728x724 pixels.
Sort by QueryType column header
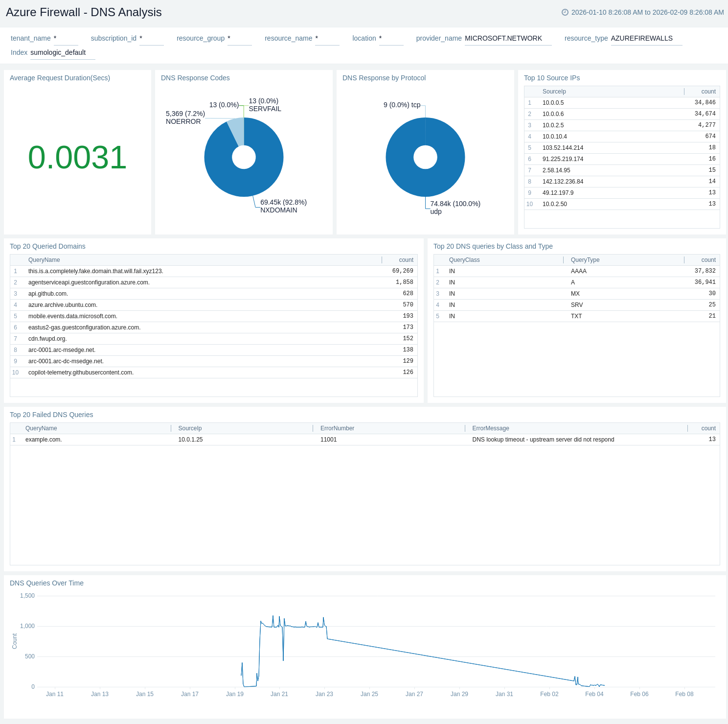pos(585,260)
